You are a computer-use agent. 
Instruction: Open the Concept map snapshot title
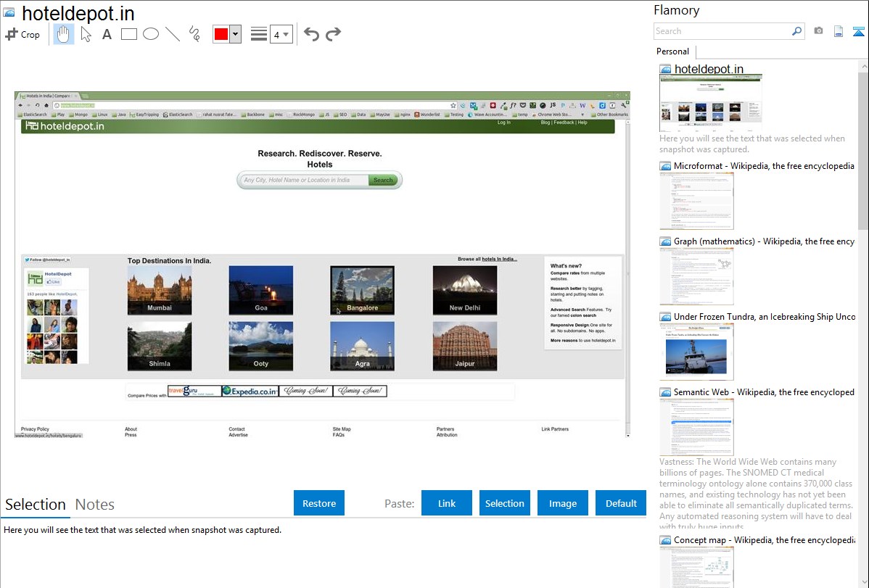pyautogui.click(x=764, y=539)
